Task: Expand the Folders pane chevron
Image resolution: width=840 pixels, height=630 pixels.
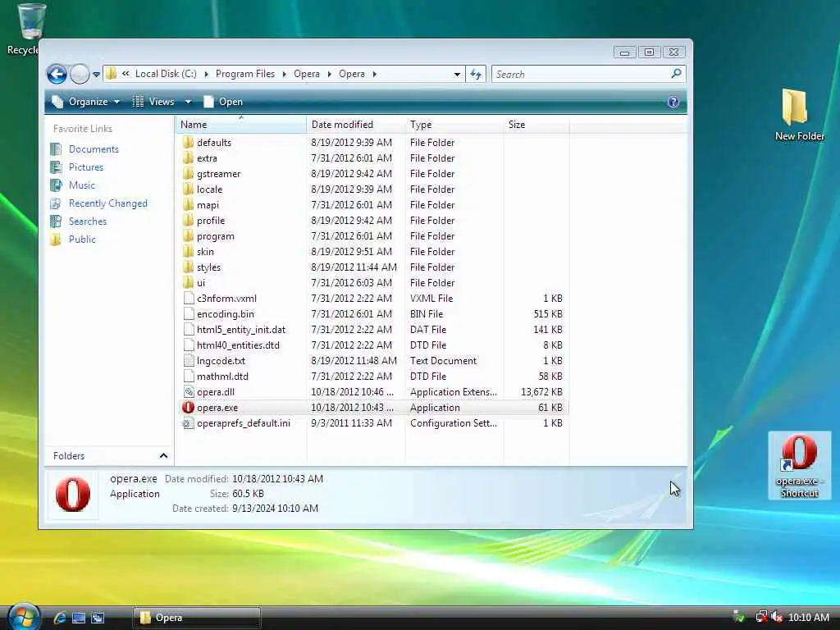Action: (x=163, y=456)
